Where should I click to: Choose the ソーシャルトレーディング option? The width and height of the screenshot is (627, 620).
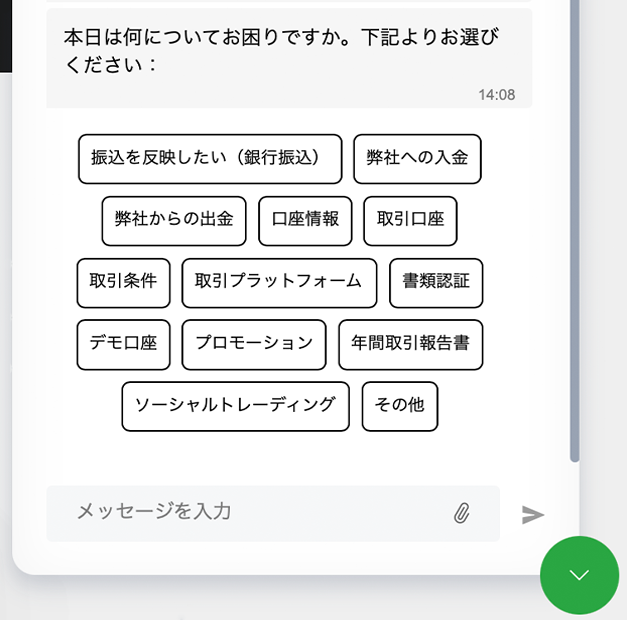[236, 406]
